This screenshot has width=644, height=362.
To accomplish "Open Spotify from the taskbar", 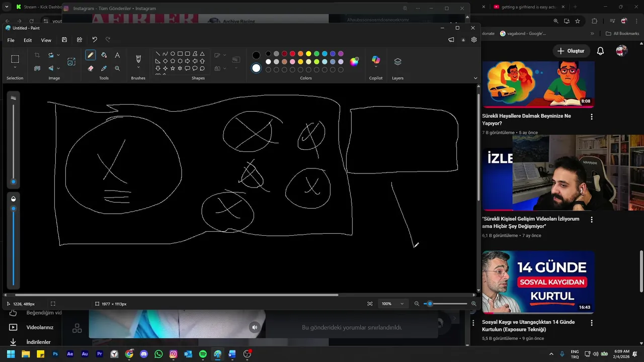I will click(x=203, y=354).
